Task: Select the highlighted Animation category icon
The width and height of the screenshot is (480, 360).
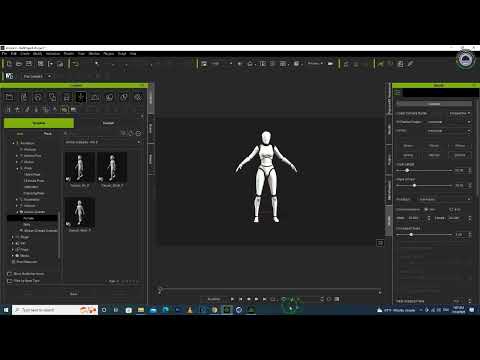Action: (80, 97)
